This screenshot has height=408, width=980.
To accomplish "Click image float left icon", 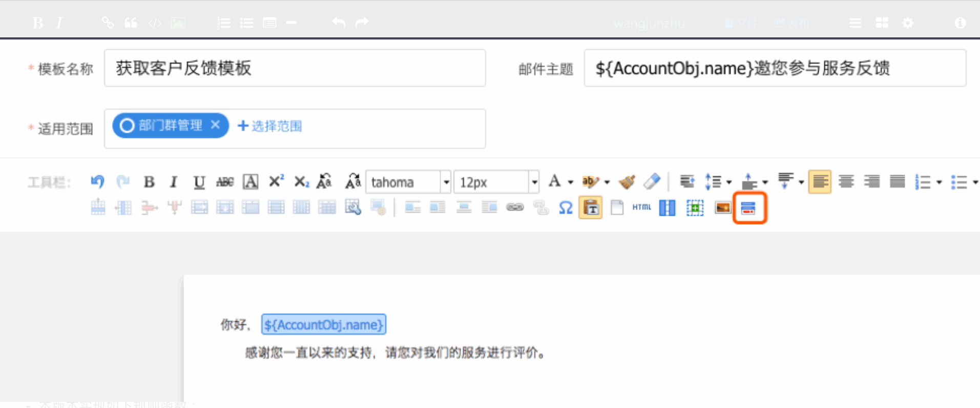I will 412,208.
